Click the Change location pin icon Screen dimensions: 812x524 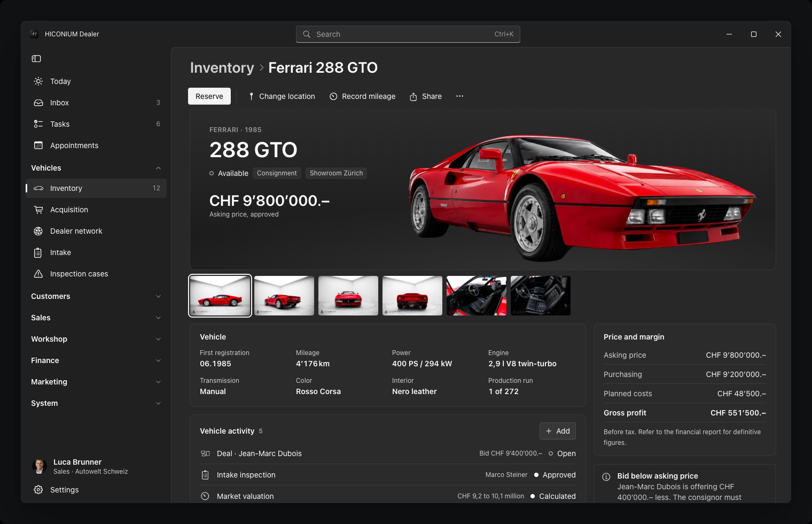tap(251, 96)
